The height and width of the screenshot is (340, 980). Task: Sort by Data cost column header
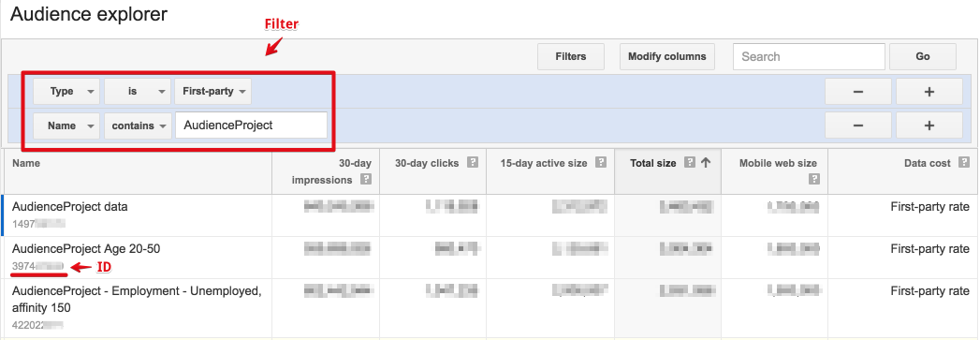pos(928,163)
